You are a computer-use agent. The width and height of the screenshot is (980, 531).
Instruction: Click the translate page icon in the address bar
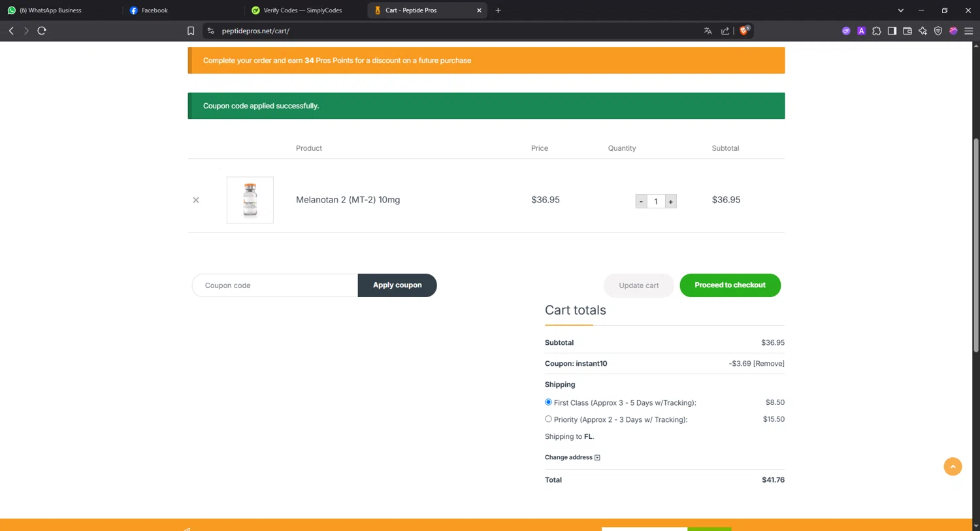[x=708, y=31]
